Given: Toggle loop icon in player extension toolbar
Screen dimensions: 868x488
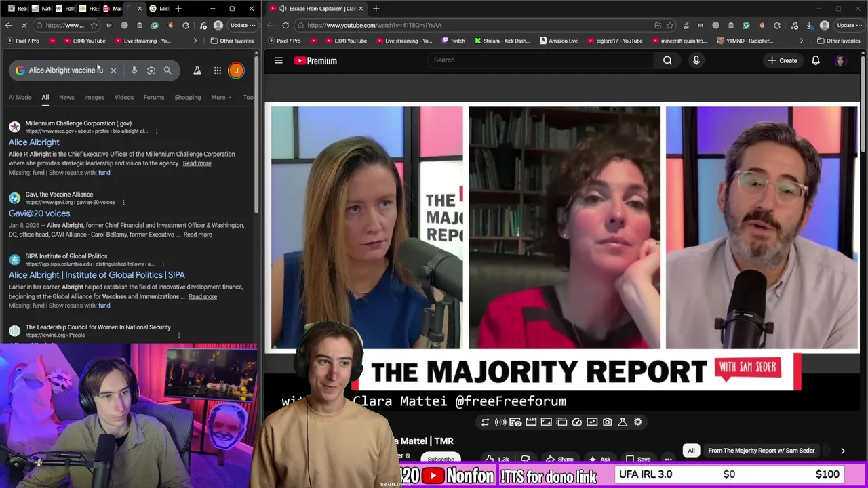Looking at the screenshot, I should click(485, 422).
